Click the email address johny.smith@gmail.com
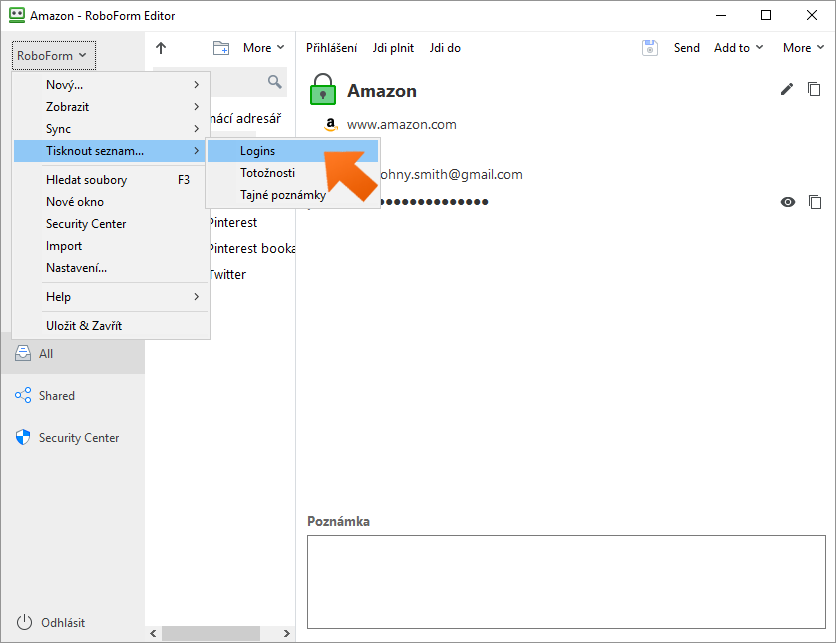This screenshot has width=836, height=643. tap(451, 174)
